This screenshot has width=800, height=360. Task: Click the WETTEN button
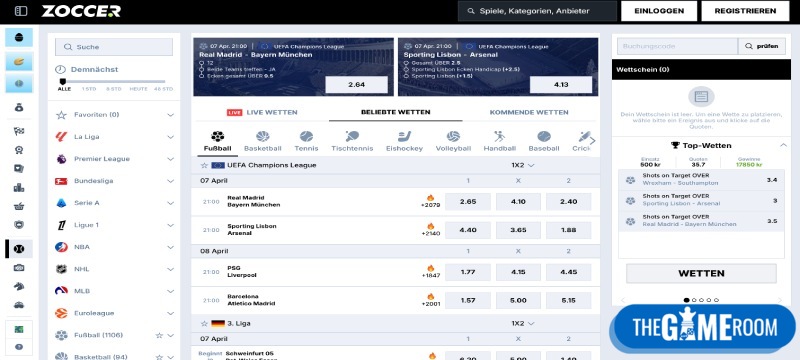tap(701, 273)
